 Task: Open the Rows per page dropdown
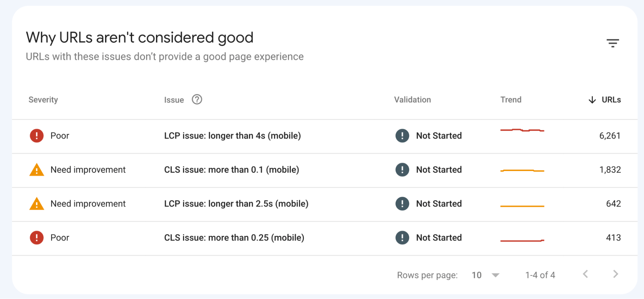[x=495, y=275]
